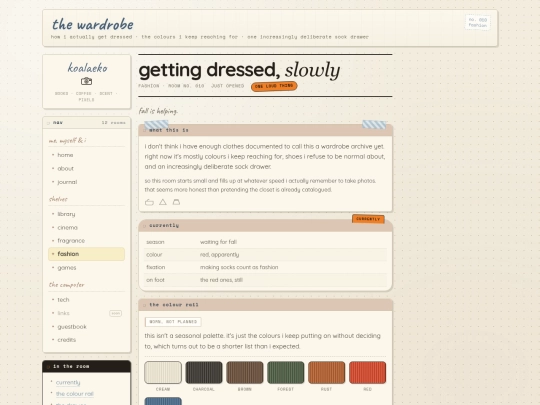540x405 pixels.
Task: Click the one loud thing orange badge
Action: click(x=274, y=86)
